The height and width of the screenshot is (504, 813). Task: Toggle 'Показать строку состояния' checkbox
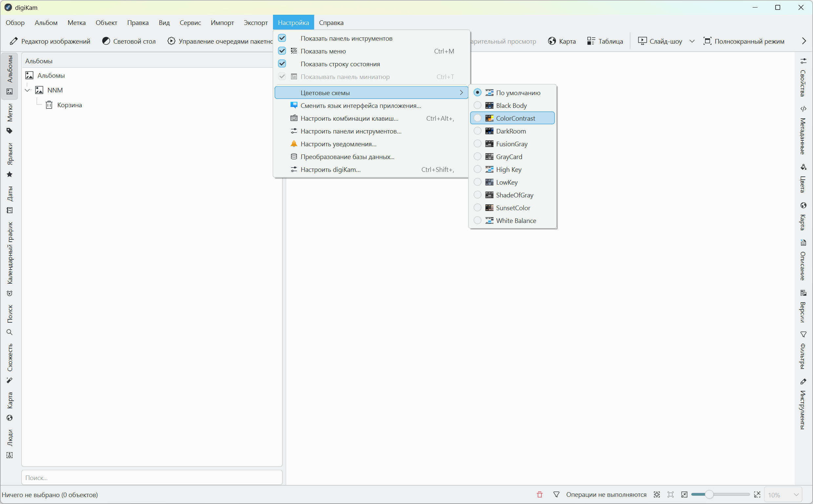[x=282, y=63]
